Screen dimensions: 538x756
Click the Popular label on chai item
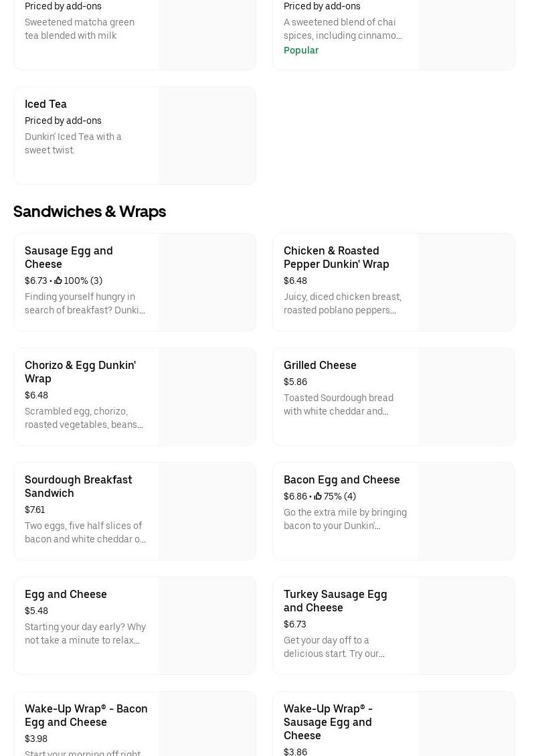(301, 51)
